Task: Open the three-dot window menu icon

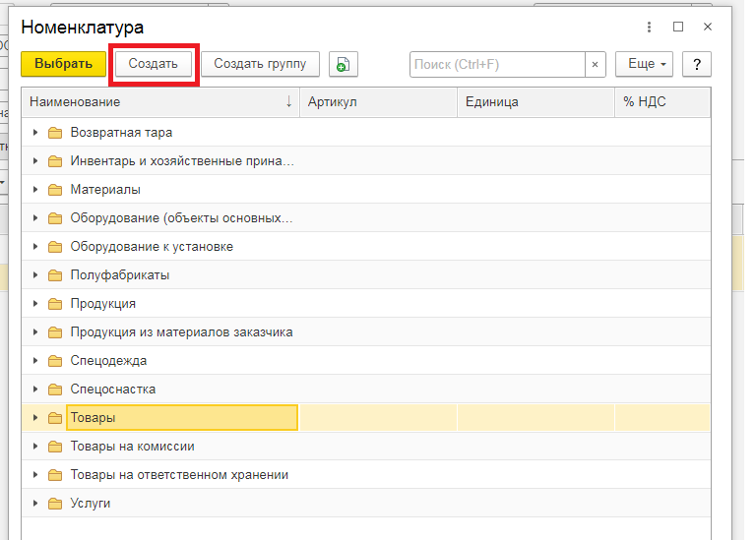Action: click(649, 27)
